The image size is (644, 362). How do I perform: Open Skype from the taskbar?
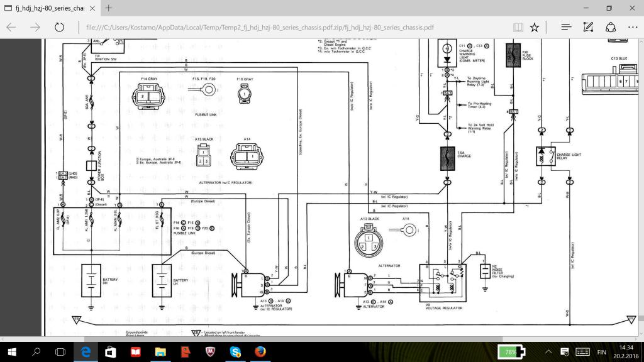235,351
